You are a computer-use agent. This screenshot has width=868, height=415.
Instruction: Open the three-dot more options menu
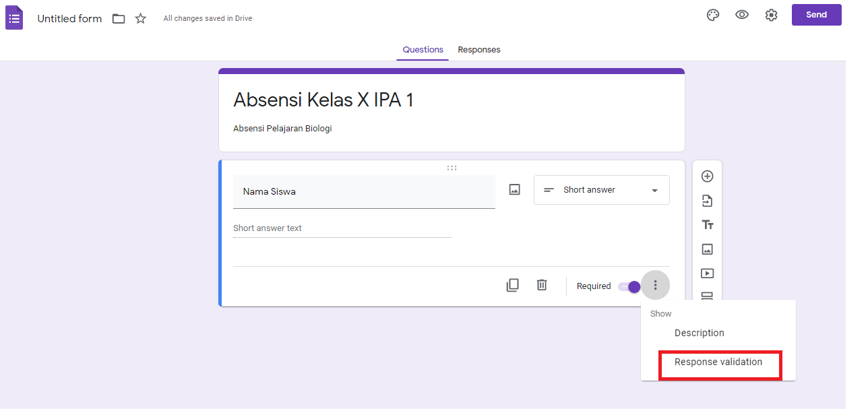coord(655,285)
